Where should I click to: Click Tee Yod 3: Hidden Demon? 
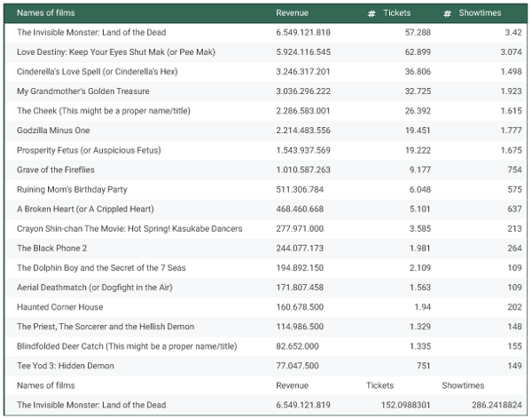[66, 366]
